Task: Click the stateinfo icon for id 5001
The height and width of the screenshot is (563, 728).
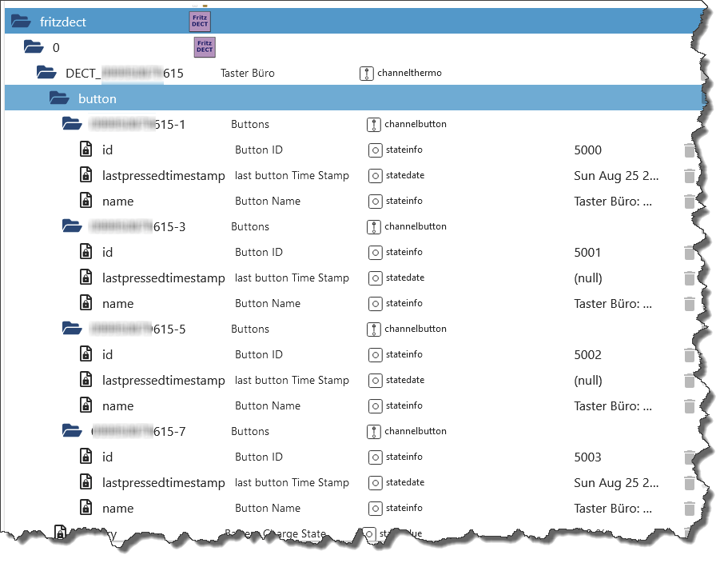Action: [x=375, y=252]
